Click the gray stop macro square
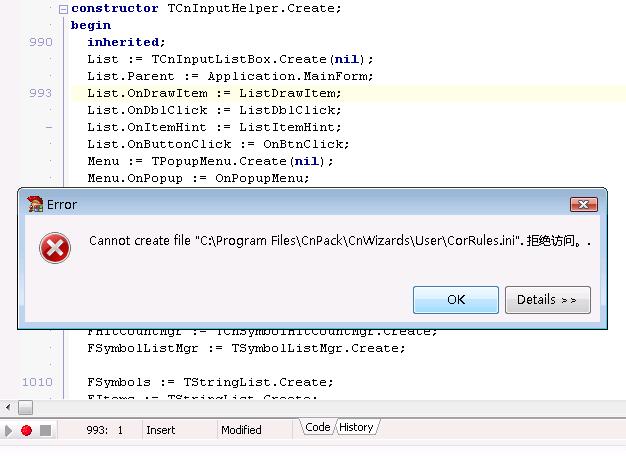Image resolution: width=626 pixels, height=456 pixels. point(45,430)
